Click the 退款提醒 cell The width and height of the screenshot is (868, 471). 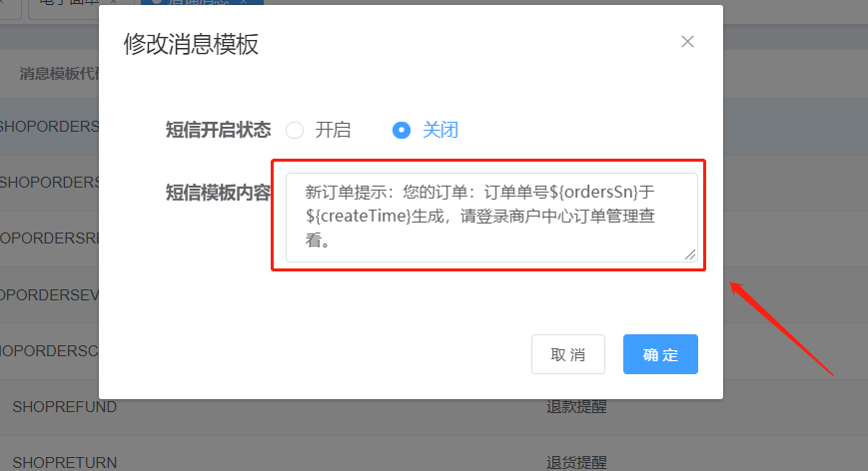(x=576, y=407)
